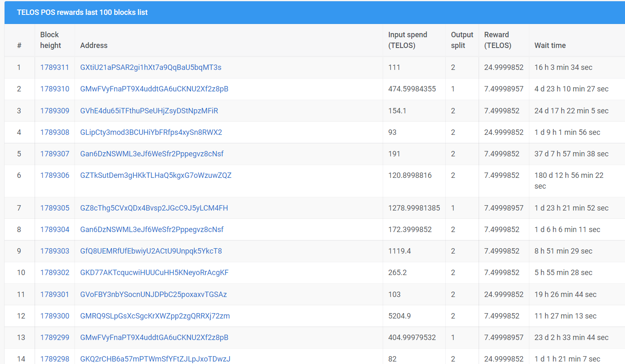Open block 1789309 details

[55, 111]
